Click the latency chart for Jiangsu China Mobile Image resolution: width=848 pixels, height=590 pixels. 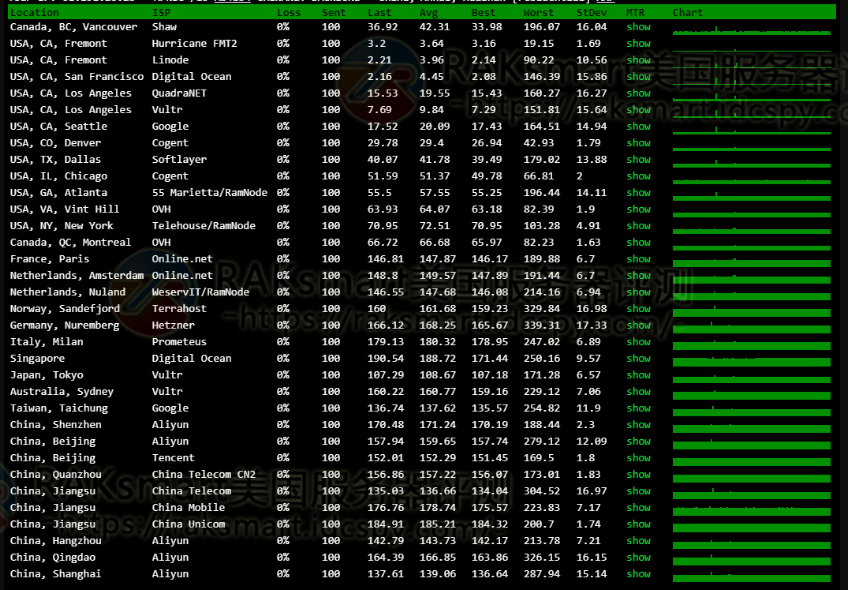click(752, 509)
